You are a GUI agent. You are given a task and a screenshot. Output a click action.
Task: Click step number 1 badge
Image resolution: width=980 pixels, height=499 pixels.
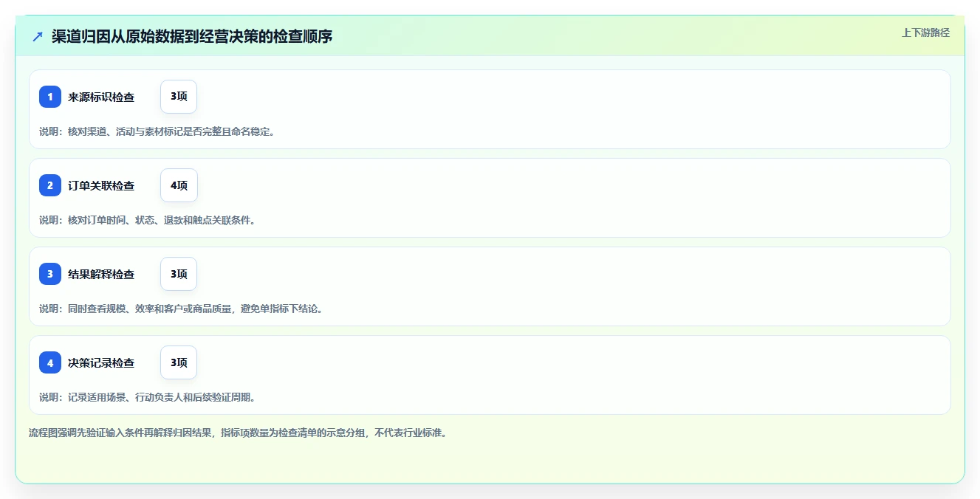point(50,97)
